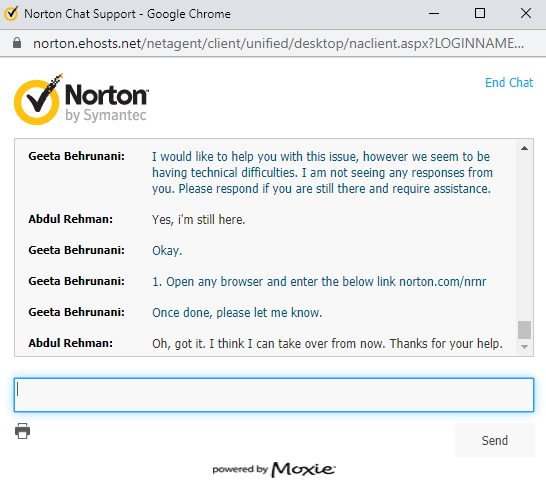Click 'Geeta Behrunani:' name beside 'Okay.'
Screen dimensions: 546x480
(77, 250)
